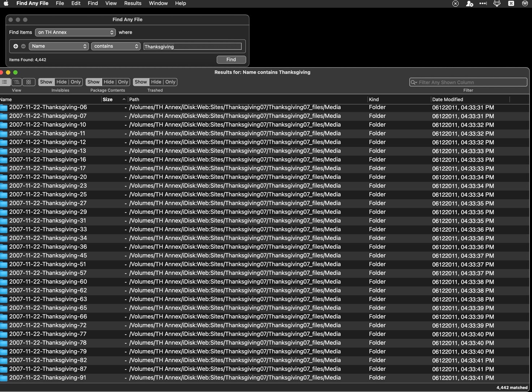
Task: Select the row 2007-11-22-Thanksgiving-07
Action: click(265, 116)
